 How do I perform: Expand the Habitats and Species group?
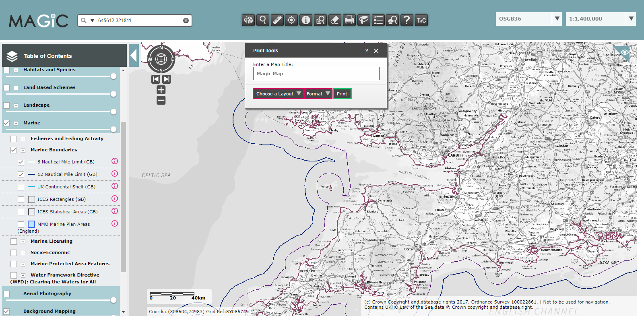tap(16, 70)
